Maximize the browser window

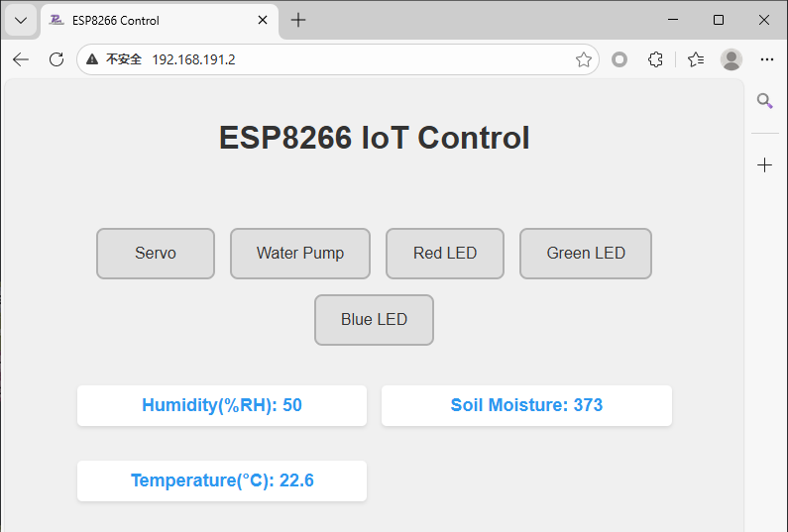coord(719,20)
